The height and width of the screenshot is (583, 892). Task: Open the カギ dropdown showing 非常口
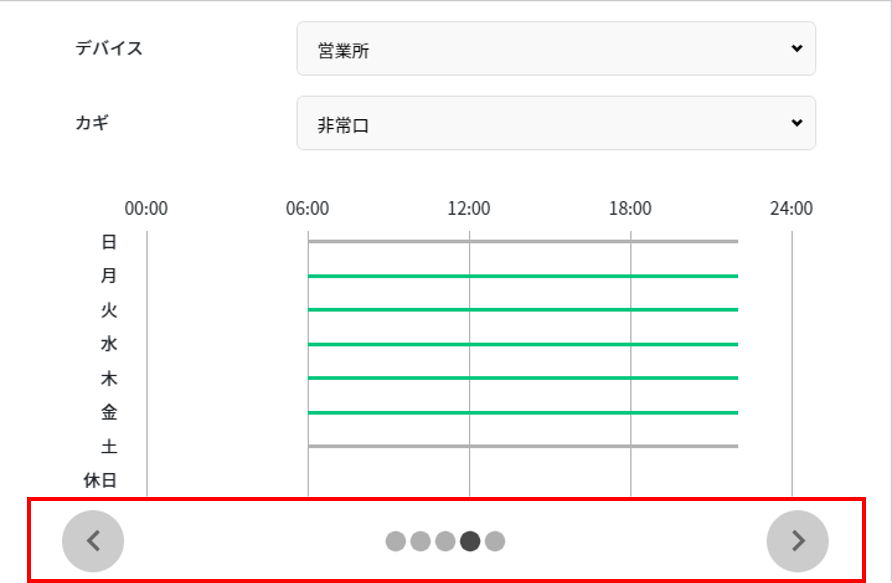coord(556,123)
